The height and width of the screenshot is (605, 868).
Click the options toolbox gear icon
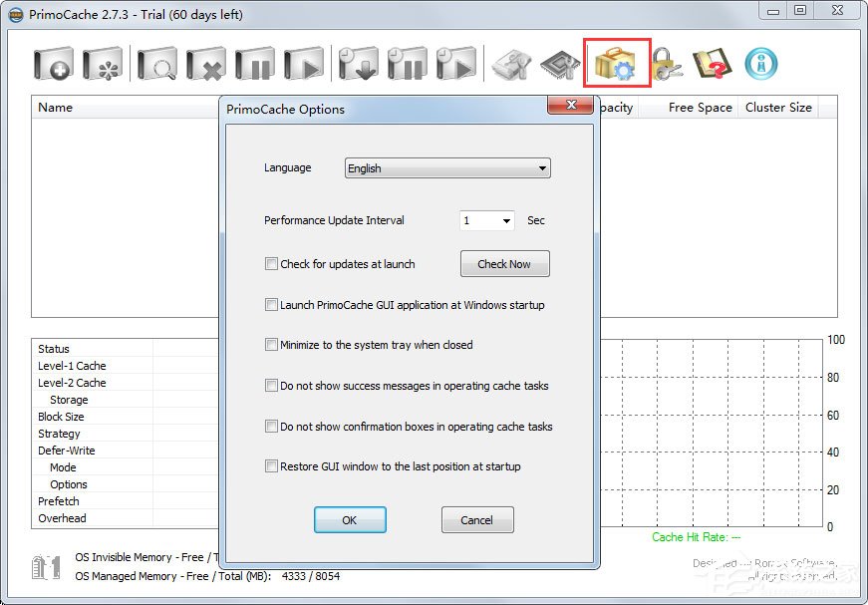(616, 63)
